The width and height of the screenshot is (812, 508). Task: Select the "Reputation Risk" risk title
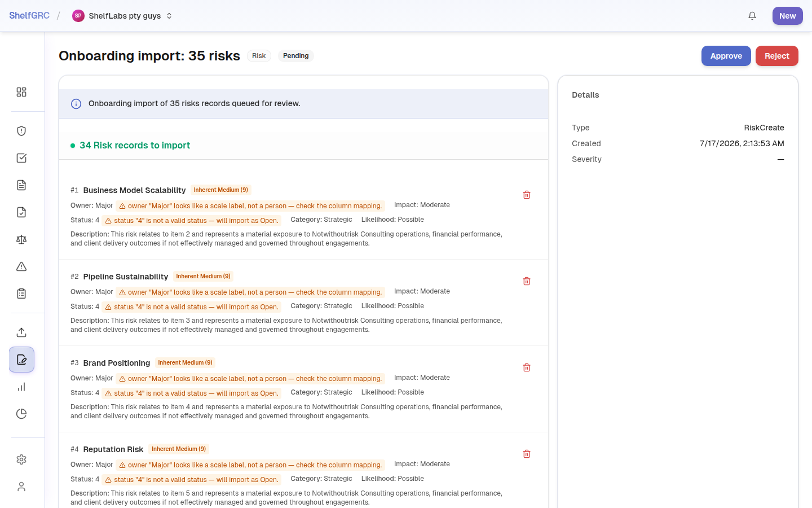pyautogui.click(x=113, y=449)
